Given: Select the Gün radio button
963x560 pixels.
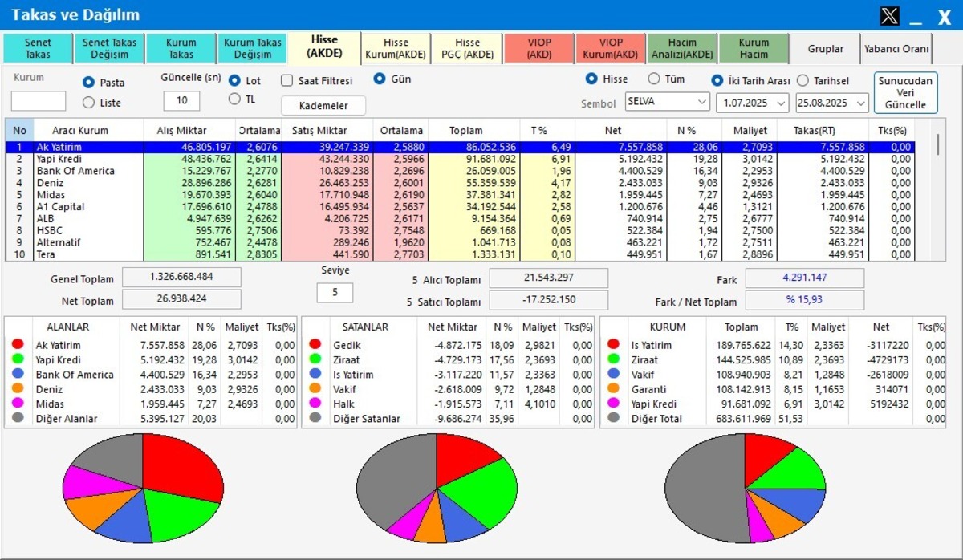Looking at the screenshot, I should pos(380,79).
